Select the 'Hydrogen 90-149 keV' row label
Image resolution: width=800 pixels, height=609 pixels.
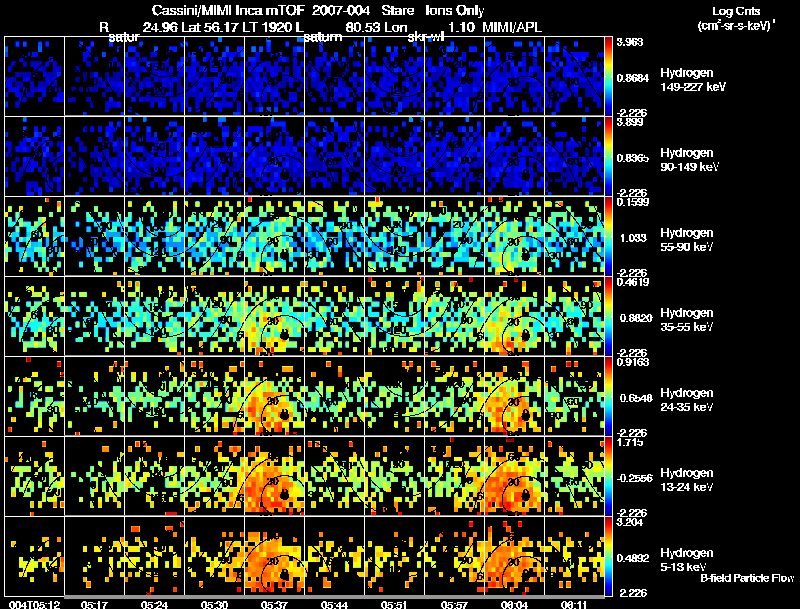[690, 160]
